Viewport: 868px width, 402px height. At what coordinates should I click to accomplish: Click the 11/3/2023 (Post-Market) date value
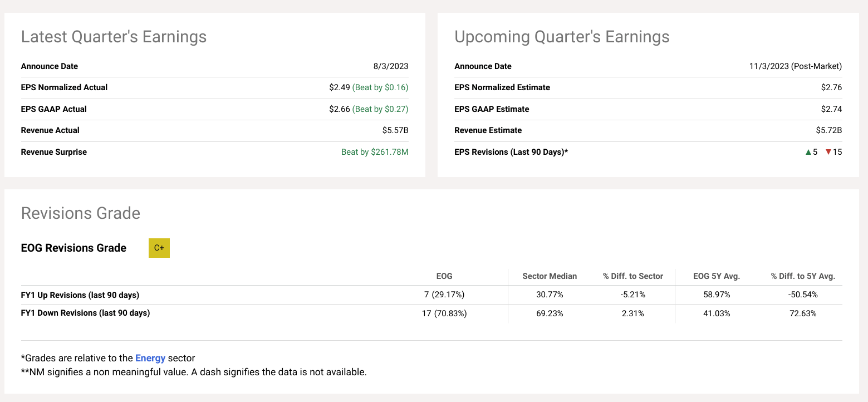[796, 66]
